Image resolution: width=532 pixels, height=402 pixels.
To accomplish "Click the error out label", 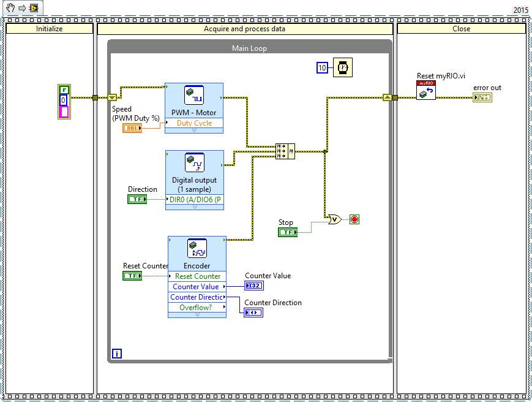I will [487, 88].
